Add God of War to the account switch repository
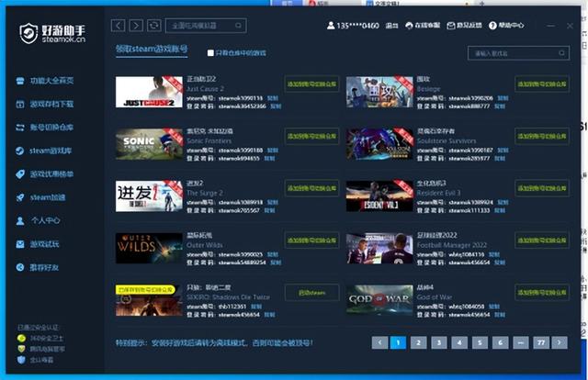Image resolution: width=588 pixels, height=380 pixels. [x=542, y=292]
